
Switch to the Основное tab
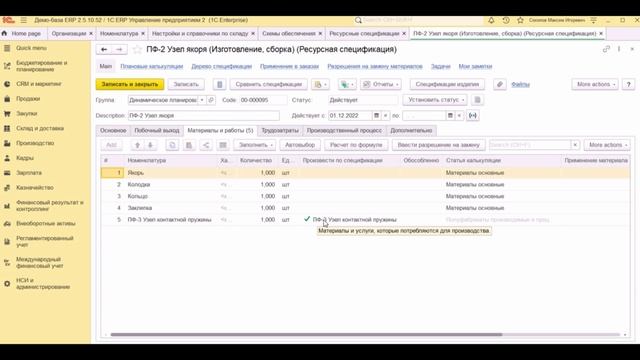113,131
